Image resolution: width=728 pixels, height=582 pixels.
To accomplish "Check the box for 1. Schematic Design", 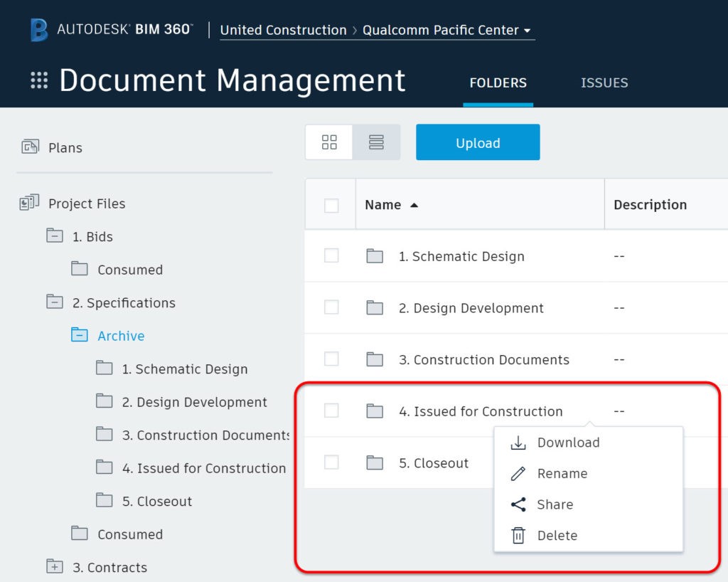I will [331, 255].
